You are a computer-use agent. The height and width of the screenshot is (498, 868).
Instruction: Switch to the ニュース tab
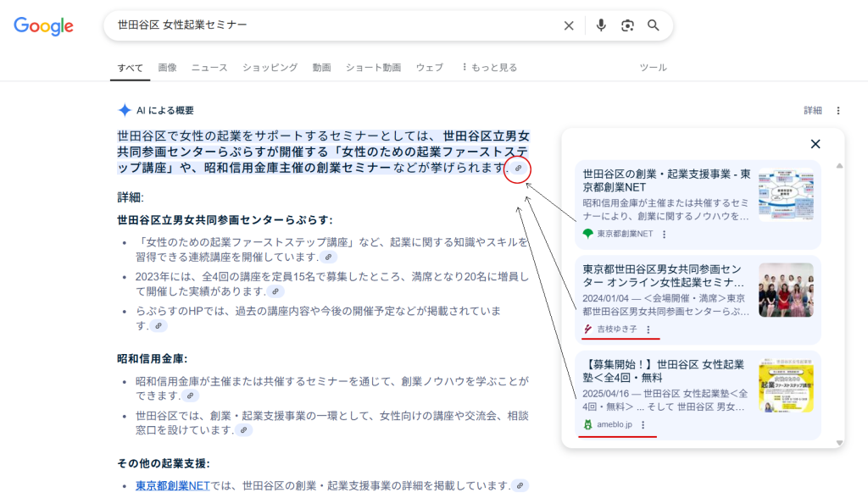[209, 68]
